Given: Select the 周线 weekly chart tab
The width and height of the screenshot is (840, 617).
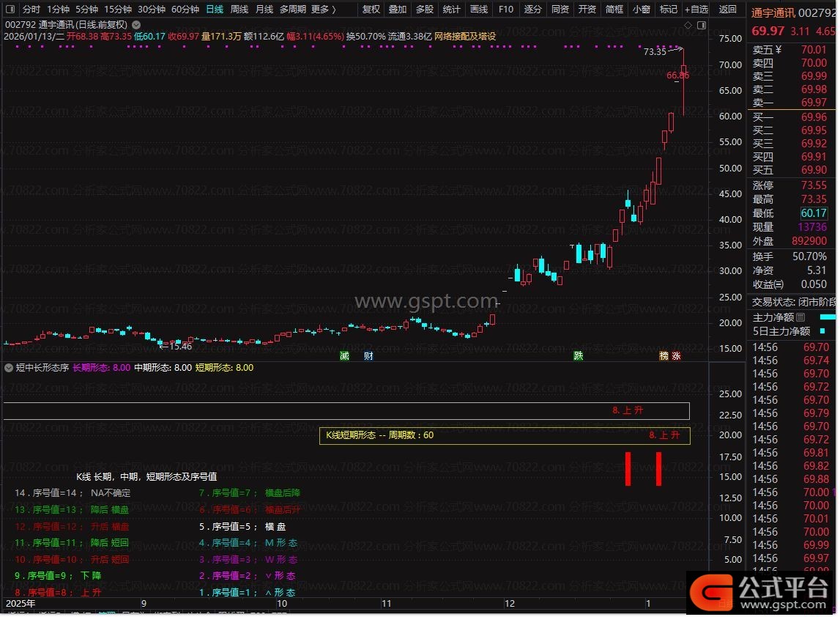Looking at the screenshot, I should click(x=239, y=10).
